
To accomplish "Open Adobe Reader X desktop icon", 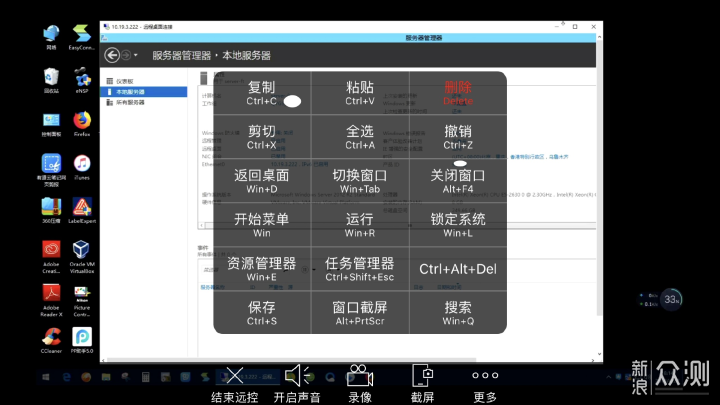I will click(x=51, y=300).
